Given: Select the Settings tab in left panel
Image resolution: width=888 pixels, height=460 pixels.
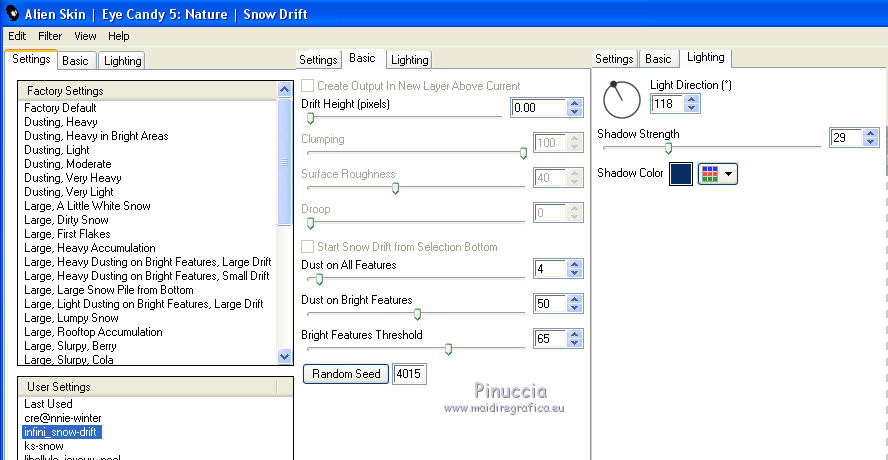Looking at the screenshot, I should coord(31,59).
